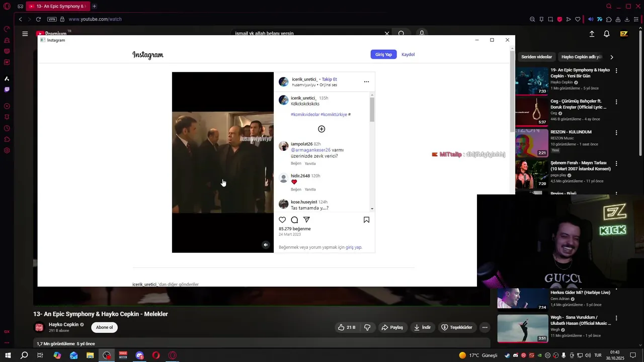Open Opera main menu logo
Screen dimensions: 644x362
tap(7, 6)
